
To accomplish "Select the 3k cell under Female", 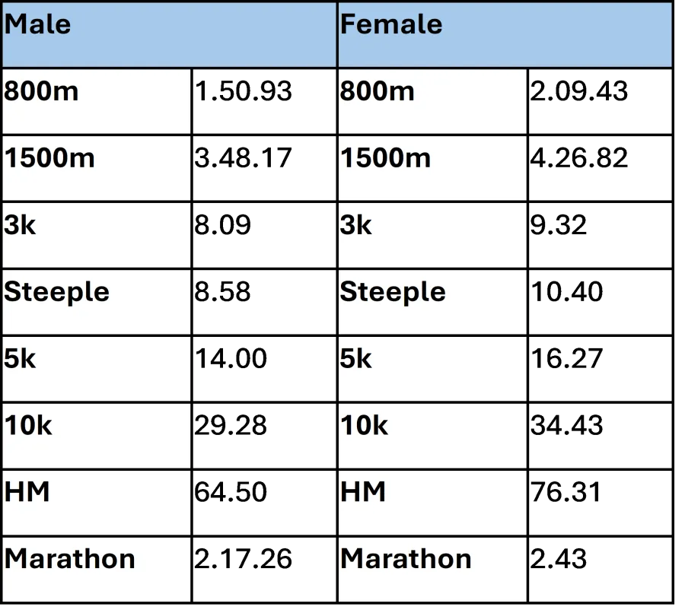I will click(432, 235).
